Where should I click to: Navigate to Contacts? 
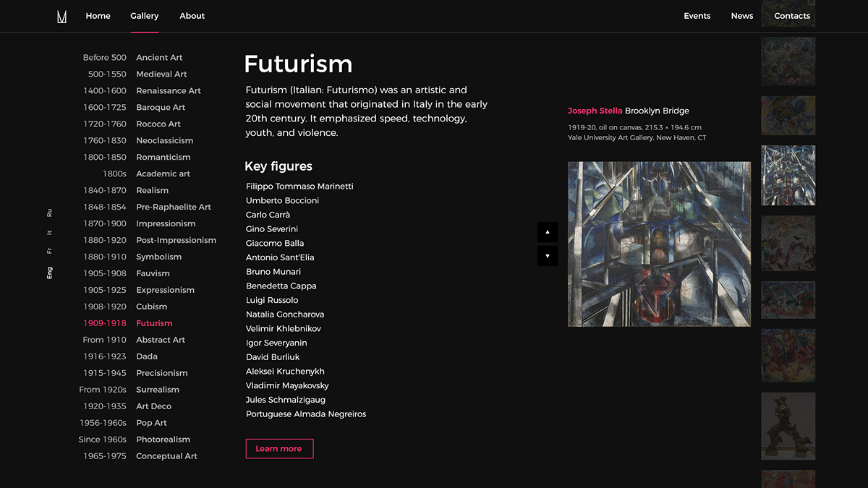tap(792, 16)
